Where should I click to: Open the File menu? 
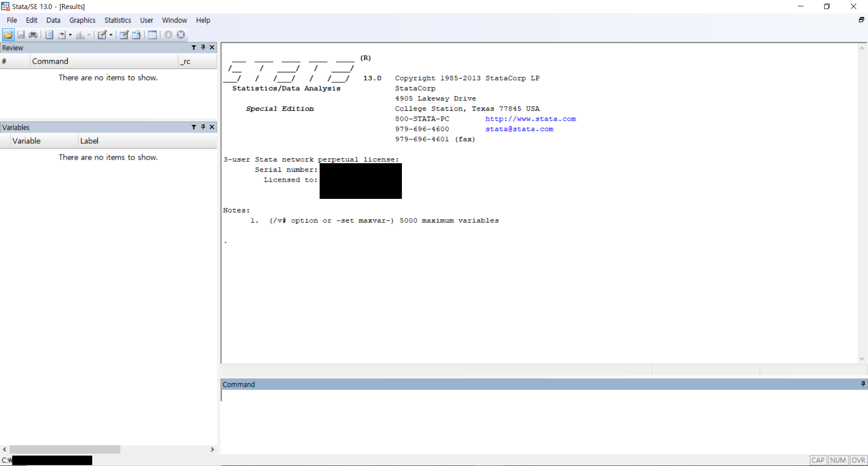click(x=12, y=20)
